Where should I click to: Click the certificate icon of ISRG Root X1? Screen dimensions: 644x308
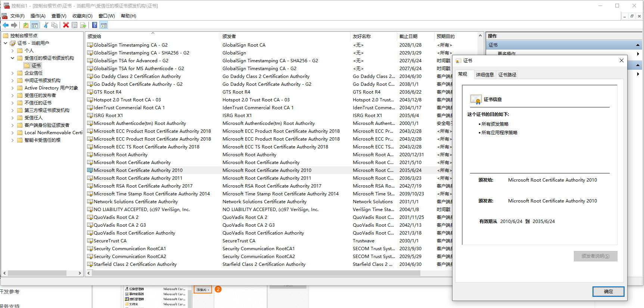(90, 116)
